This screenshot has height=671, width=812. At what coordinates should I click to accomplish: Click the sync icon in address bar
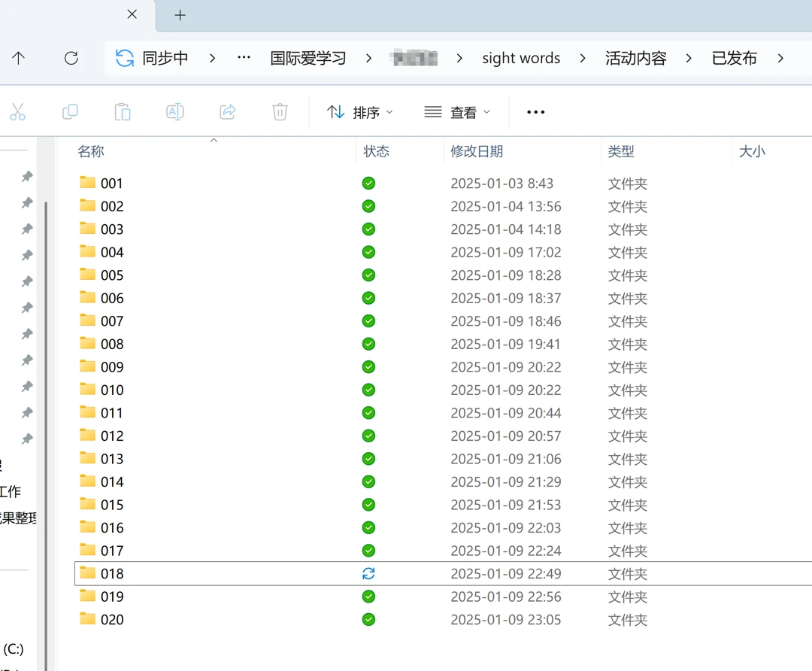[124, 58]
